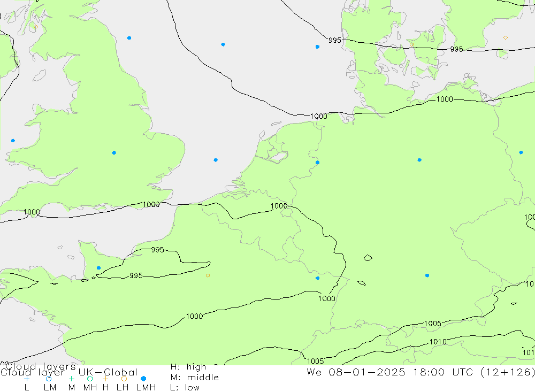The image size is (535, 392).
Task: Click the 'L: low' legend text
Action: (x=185, y=388)
